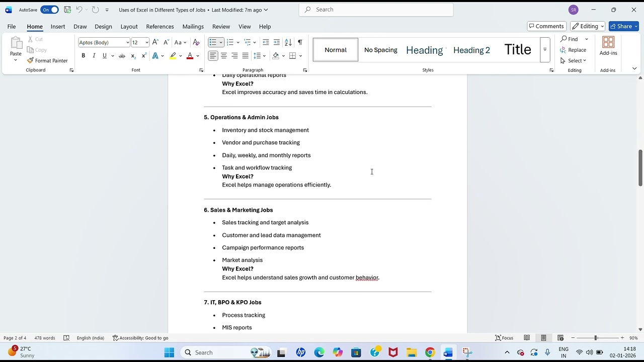Open the font size dropdown
Viewport: 644px width, 362px height.
pyautogui.click(x=146, y=43)
